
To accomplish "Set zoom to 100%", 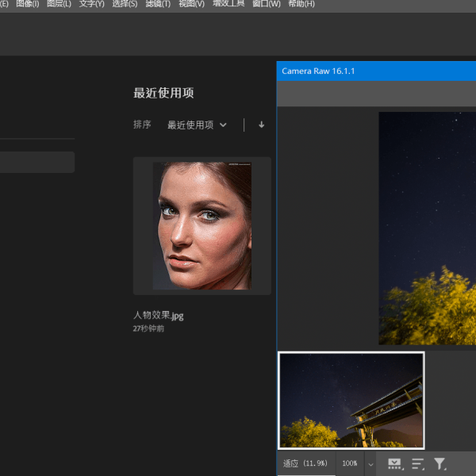I will [349, 463].
